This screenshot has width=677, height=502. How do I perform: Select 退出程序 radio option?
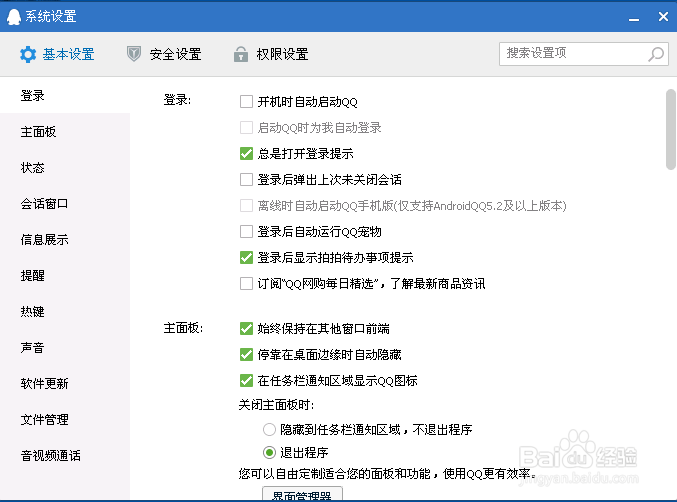pyautogui.click(x=269, y=452)
